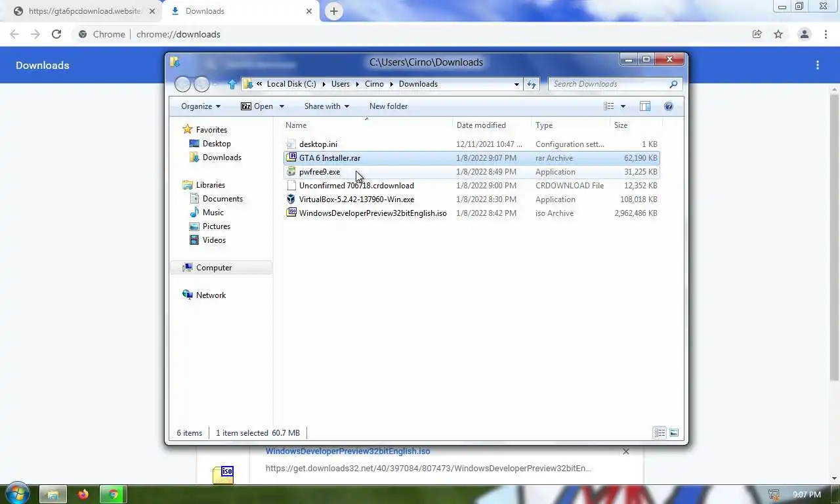Switch to the gta6pcdownload.website tab
The image size is (840, 504).
point(84,11)
